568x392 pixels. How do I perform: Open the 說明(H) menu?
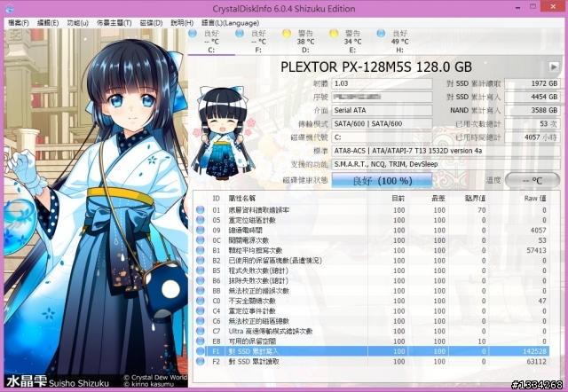[182, 23]
